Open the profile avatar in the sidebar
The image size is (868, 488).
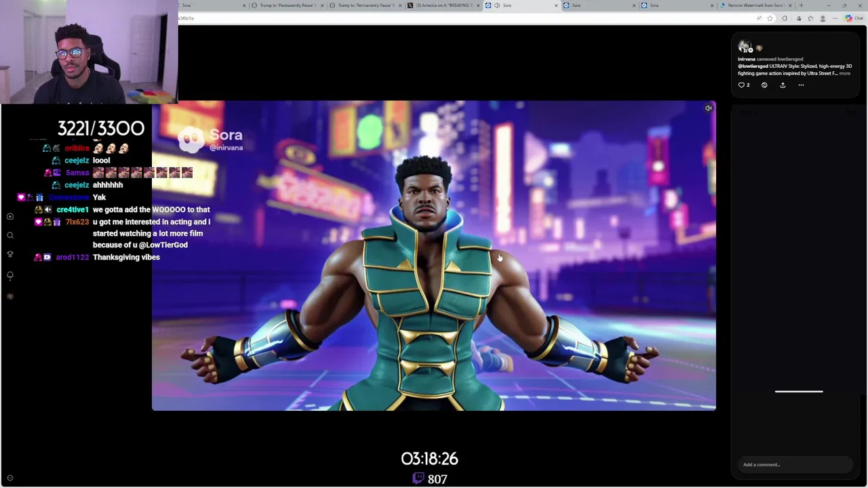[x=10, y=296]
